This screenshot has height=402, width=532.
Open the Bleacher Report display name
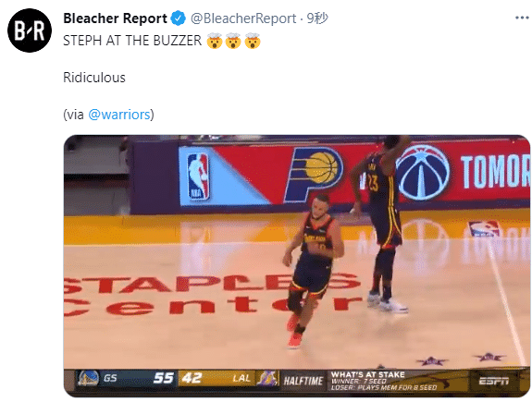115,18
